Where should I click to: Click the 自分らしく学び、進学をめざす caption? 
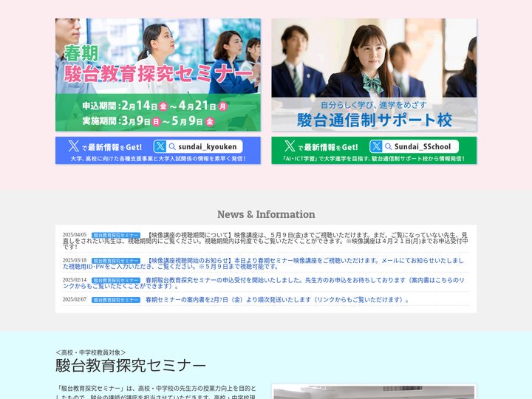point(374,105)
